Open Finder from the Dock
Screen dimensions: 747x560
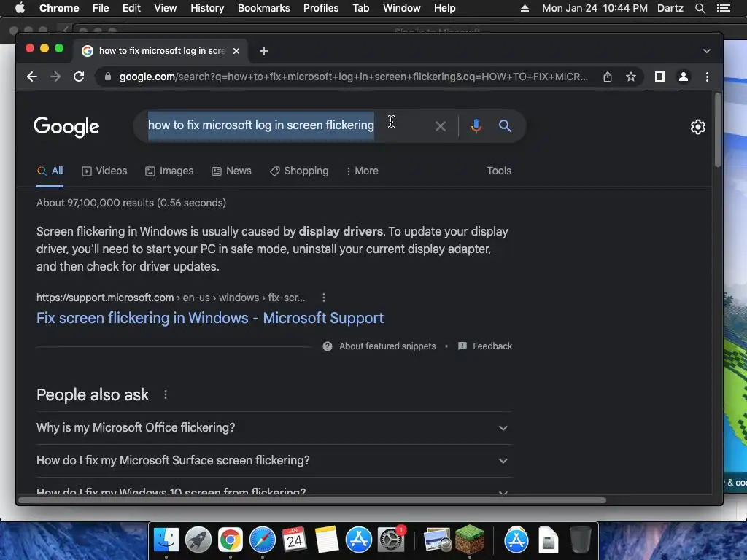[166, 540]
